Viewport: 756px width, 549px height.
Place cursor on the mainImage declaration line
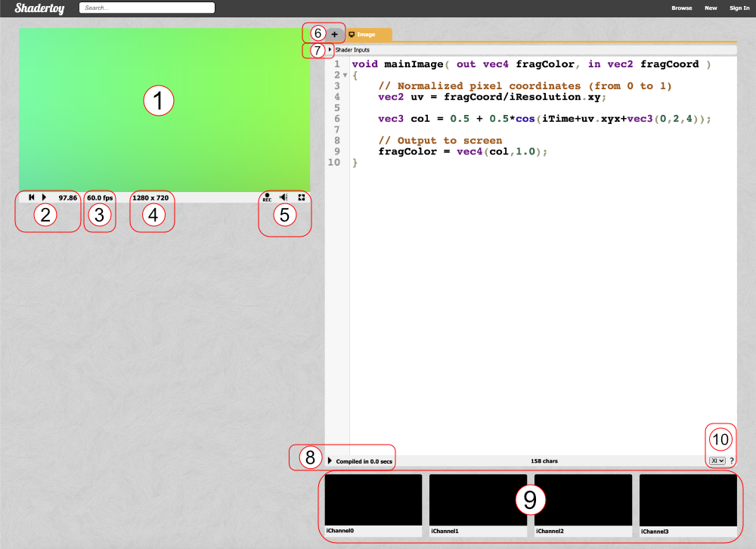[531, 64]
